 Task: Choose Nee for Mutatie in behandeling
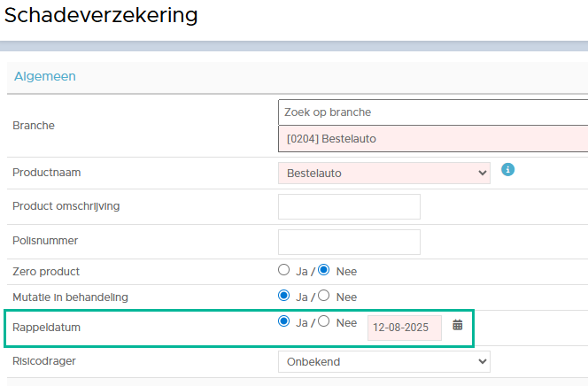click(x=324, y=296)
